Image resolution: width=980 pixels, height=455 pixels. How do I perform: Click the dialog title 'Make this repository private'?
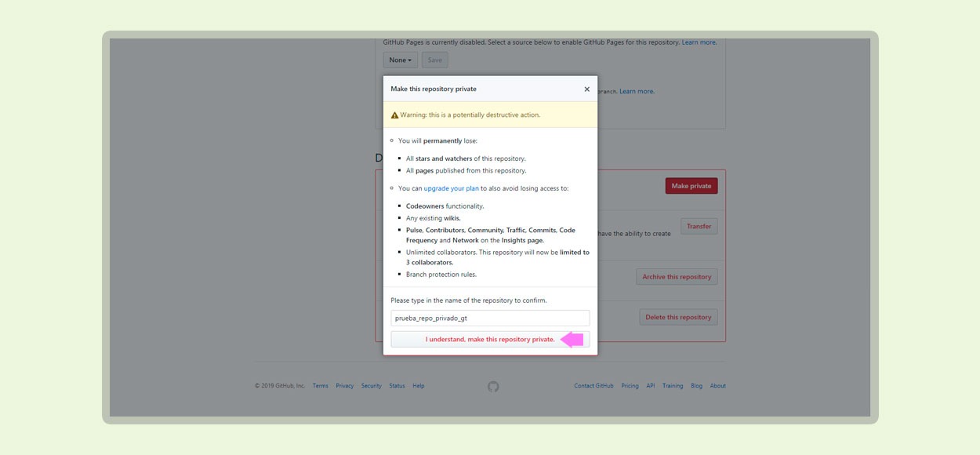pyautogui.click(x=434, y=89)
